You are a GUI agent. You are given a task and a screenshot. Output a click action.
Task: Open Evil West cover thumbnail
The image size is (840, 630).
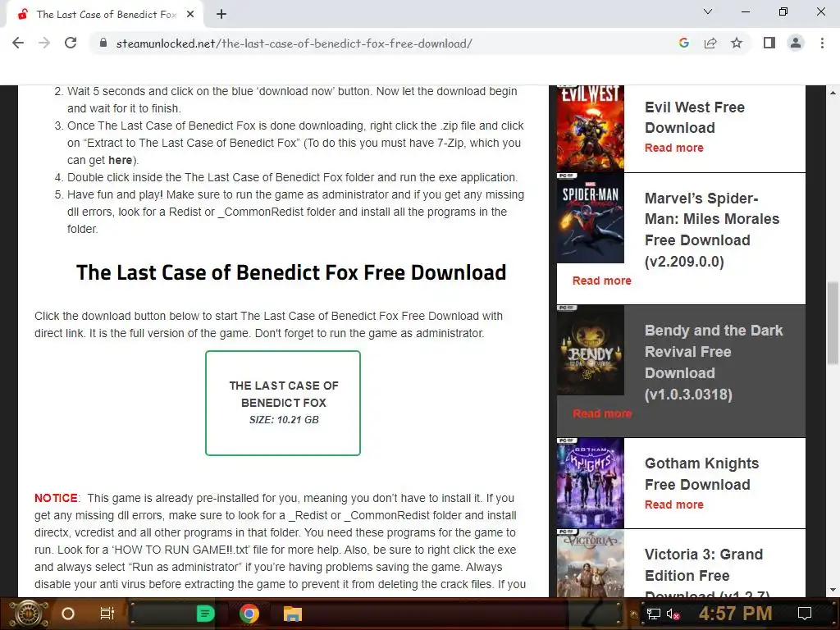point(591,129)
